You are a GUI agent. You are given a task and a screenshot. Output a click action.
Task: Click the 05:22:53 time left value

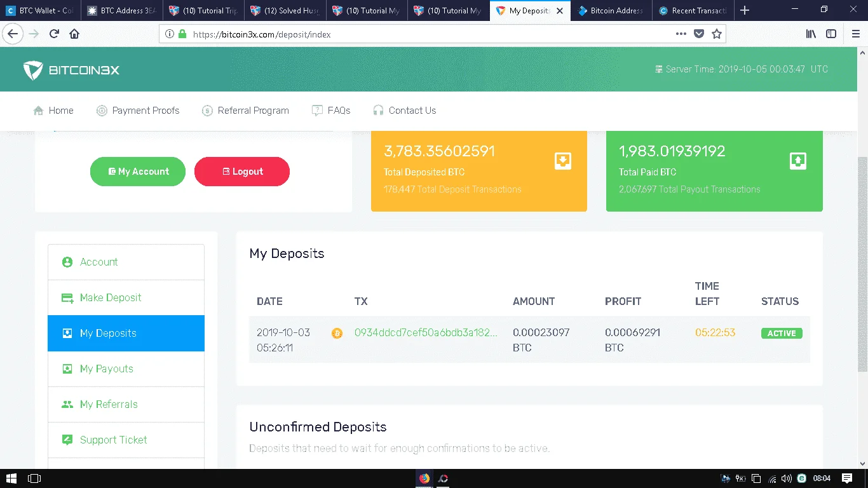pyautogui.click(x=715, y=332)
